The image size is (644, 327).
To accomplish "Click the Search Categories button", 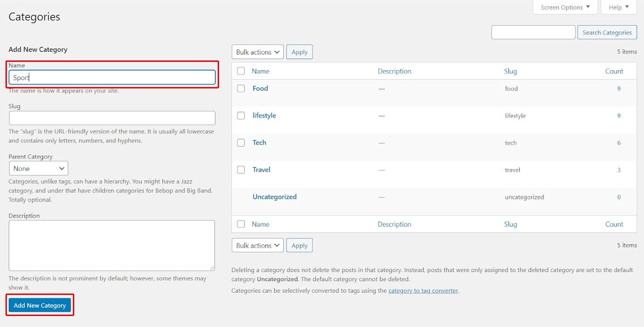I will coord(607,33).
